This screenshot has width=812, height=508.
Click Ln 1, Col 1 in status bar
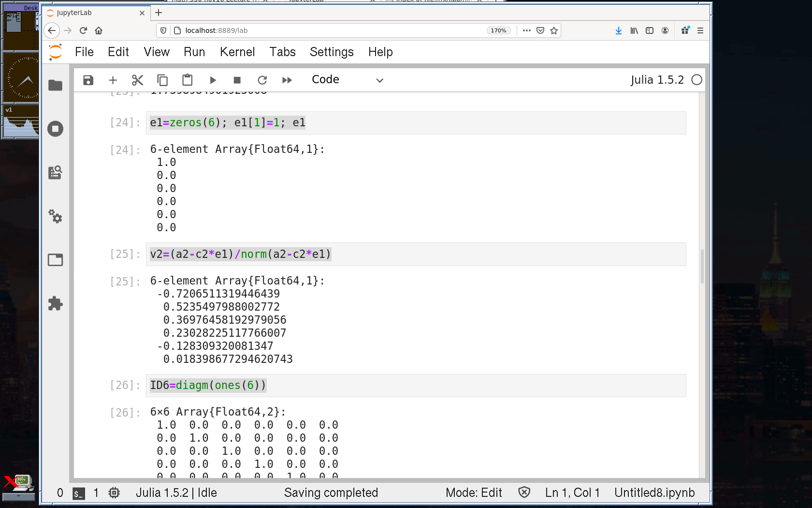coord(572,493)
